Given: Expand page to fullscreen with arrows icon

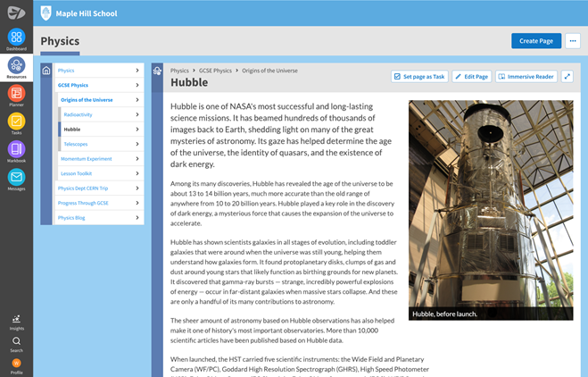Looking at the screenshot, I should tap(567, 77).
